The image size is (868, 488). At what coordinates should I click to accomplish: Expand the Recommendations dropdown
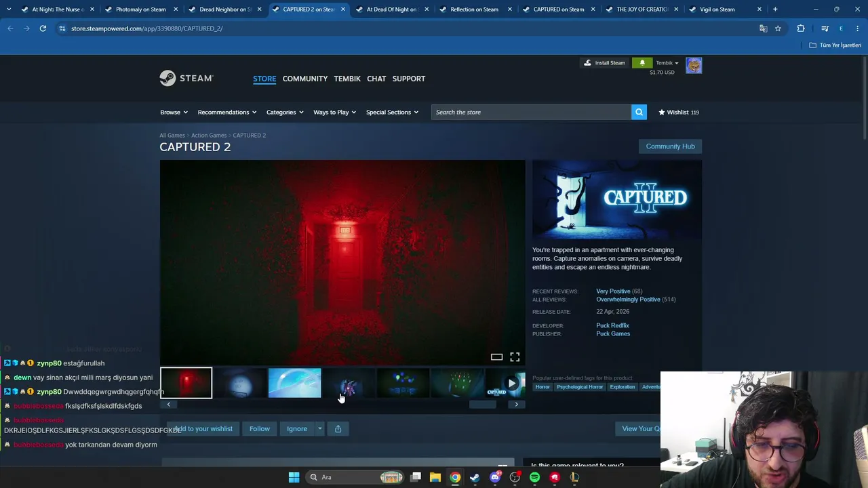coord(227,112)
